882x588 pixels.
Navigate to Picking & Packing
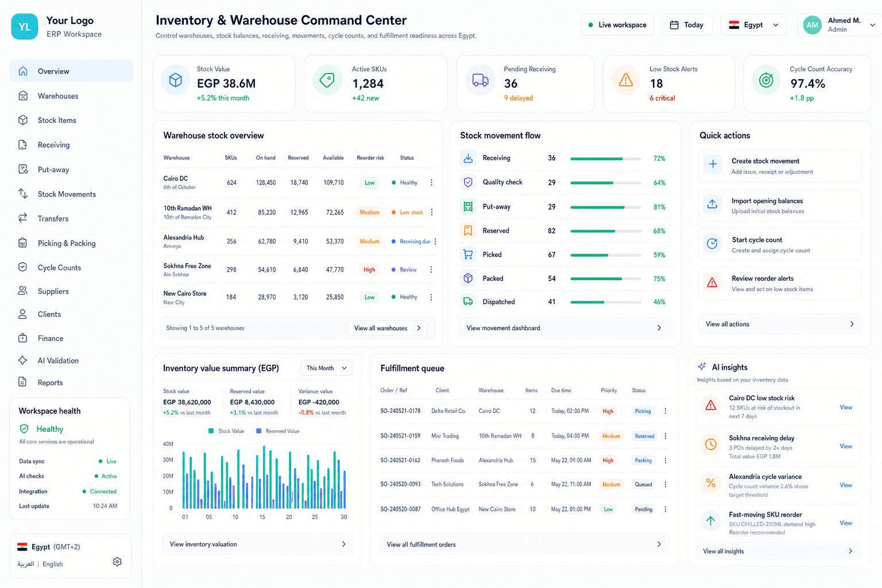point(71,243)
